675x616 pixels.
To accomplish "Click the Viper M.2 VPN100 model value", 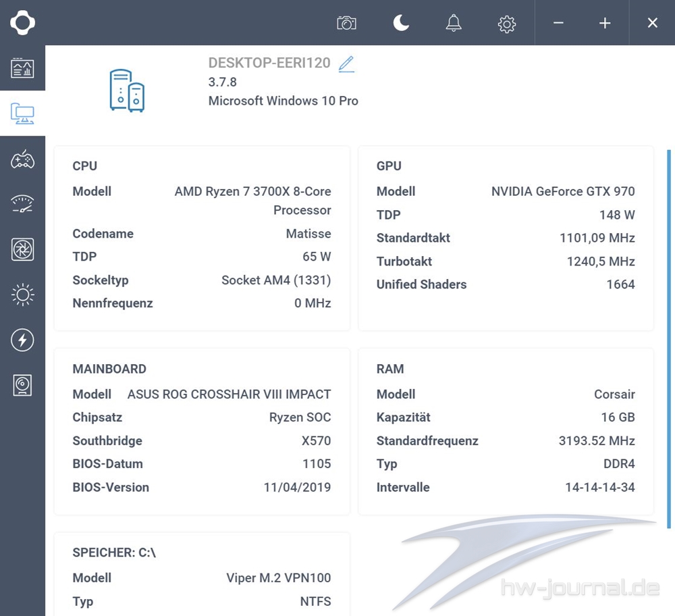I will coord(279,577).
